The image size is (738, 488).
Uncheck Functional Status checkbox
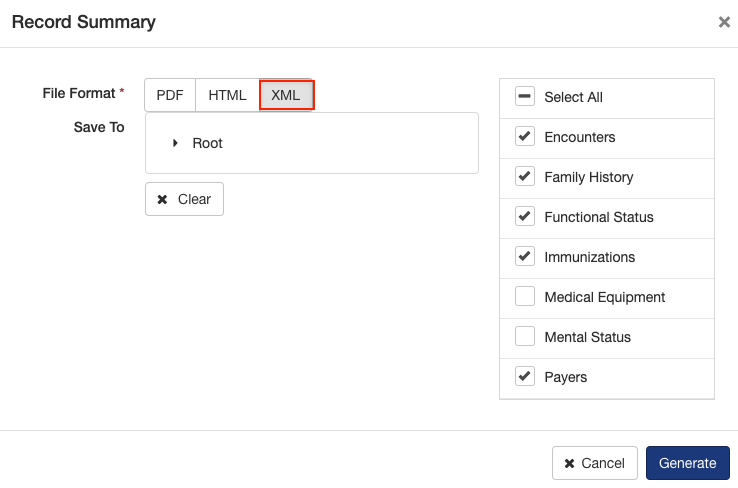(524, 216)
